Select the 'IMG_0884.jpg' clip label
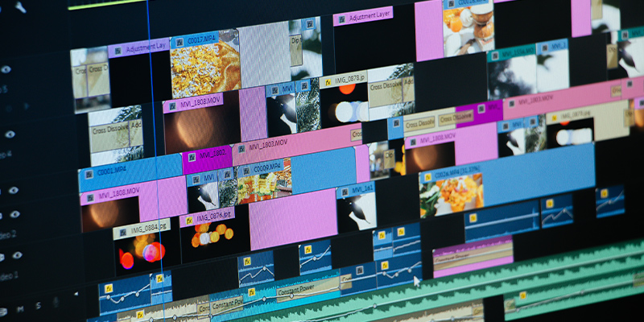Screen dimensions: 644x322 click(148, 228)
